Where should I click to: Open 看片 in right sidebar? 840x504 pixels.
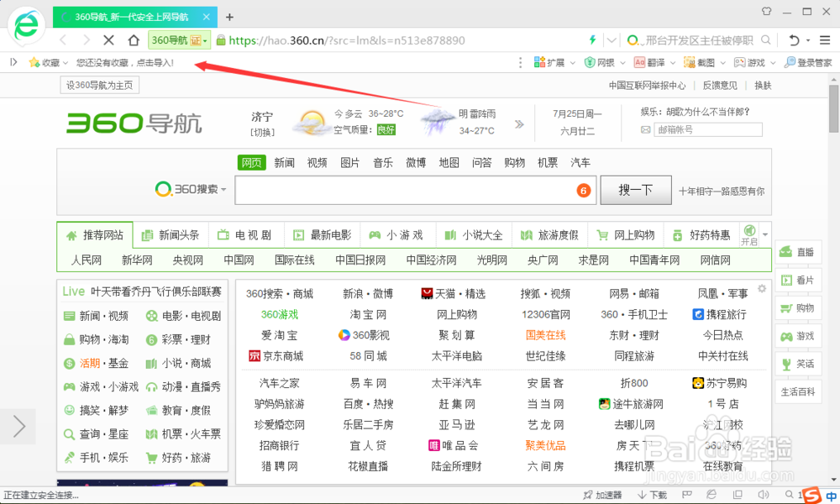click(798, 280)
